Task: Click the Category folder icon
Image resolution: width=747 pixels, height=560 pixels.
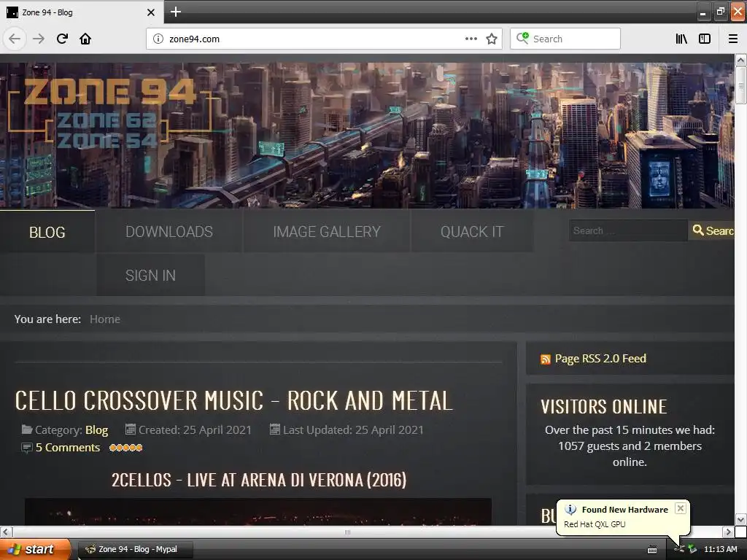Action: (x=27, y=429)
